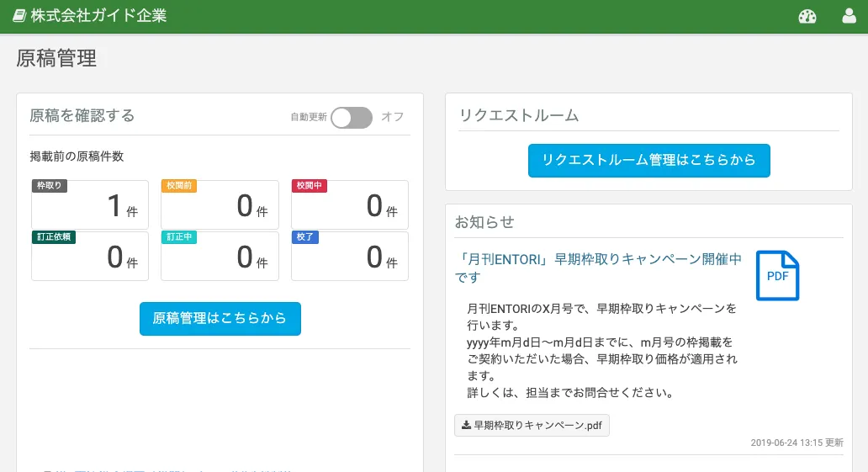The width and height of the screenshot is (868, 472).
Task: Open the user account icon in header
Action: [x=849, y=15]
